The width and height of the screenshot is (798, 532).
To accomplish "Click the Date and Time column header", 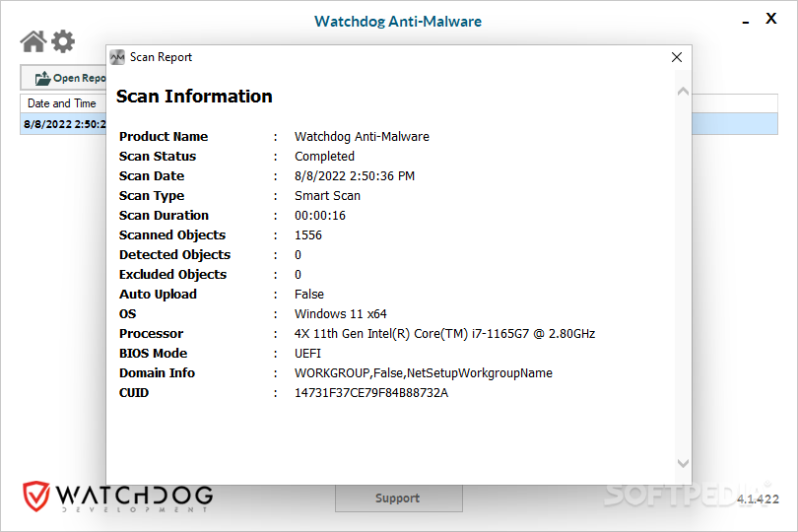I will pyautogui.click(x=62, y=103).
